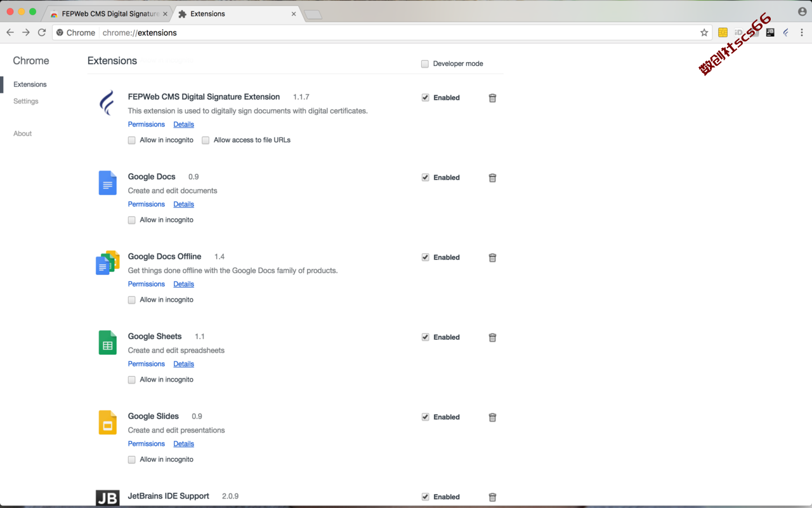Close the Extensions tab
The height and width of the screenshot is (508, 812).
tap(294, 14)
